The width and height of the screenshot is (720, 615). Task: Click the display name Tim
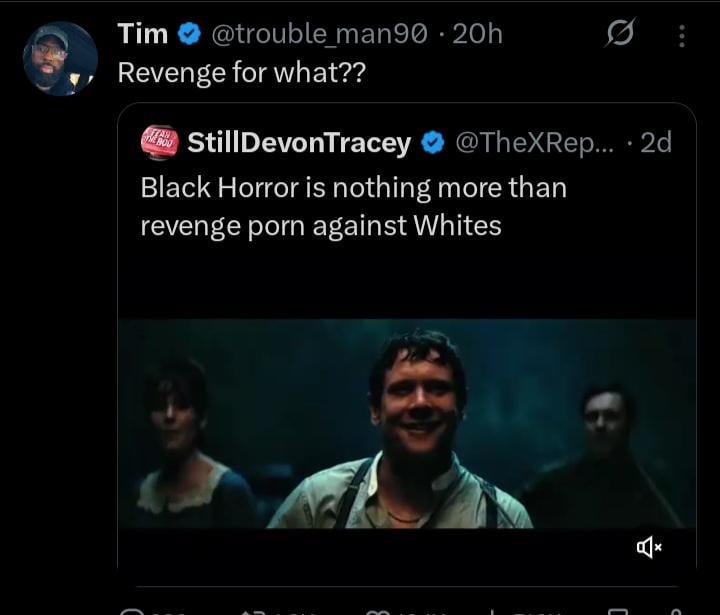pos(142,35)
